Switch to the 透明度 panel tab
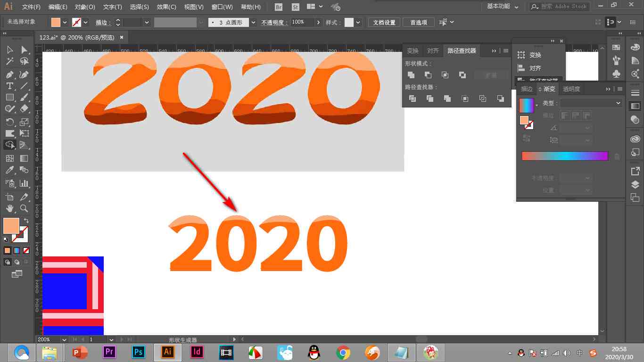 click(x=571, y=89)
